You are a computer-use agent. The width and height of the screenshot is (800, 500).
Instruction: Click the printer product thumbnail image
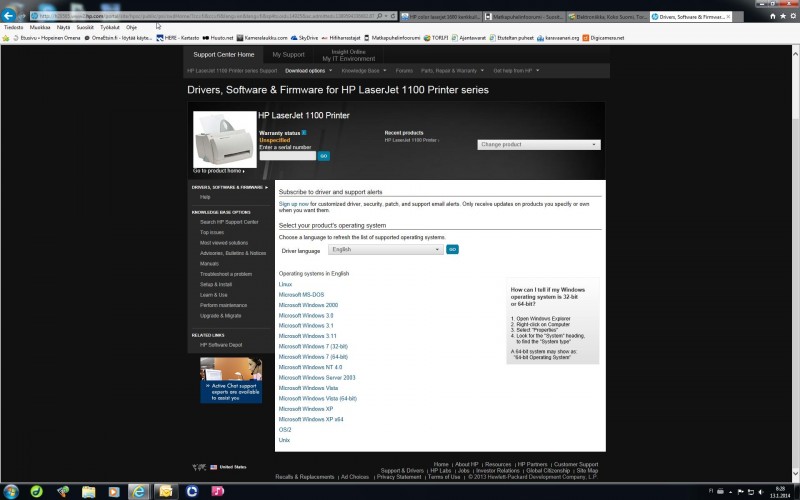[224, 139]
